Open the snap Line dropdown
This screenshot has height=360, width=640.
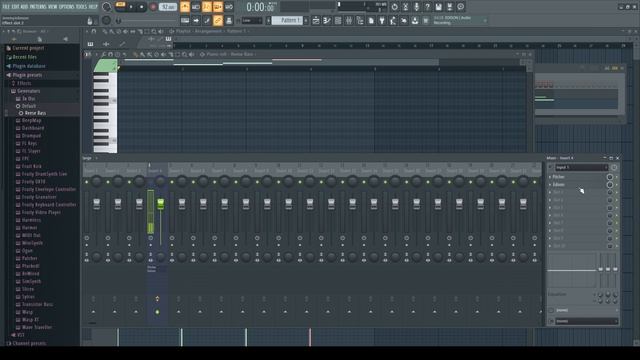pyautogui.click(x=252, y=20)
